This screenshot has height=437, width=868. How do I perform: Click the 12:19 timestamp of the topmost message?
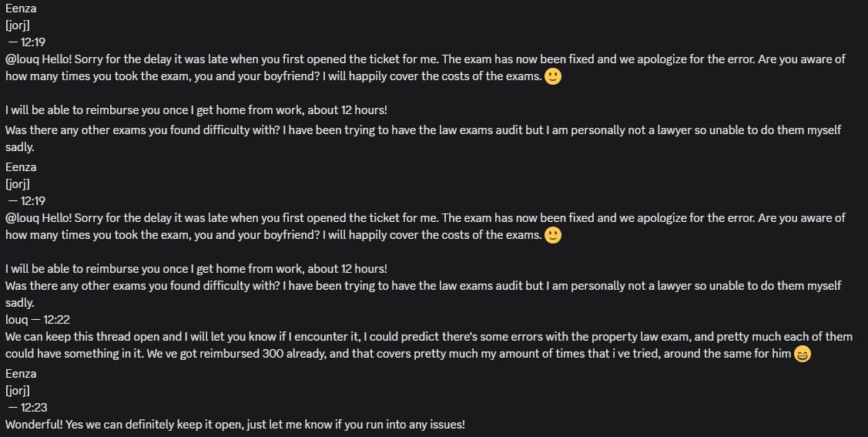32,42
